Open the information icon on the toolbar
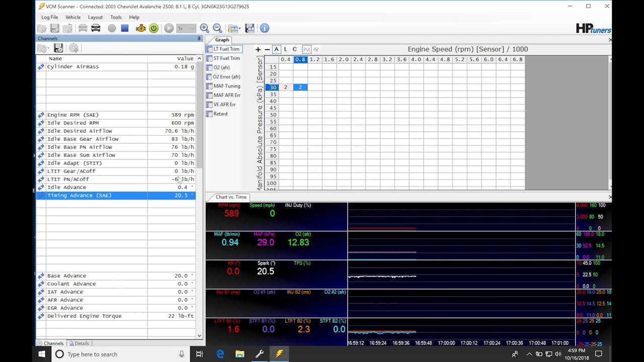The height and width of the screenshot is (362, 644). tap(265, 28)
